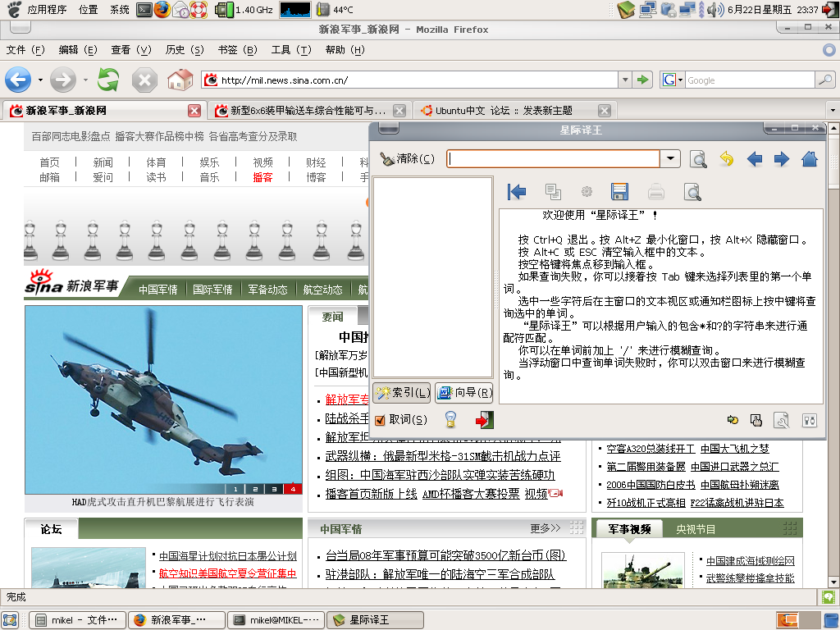
Task: Open the Google search engine selector dropdown
Action: [x=680, y=80]
